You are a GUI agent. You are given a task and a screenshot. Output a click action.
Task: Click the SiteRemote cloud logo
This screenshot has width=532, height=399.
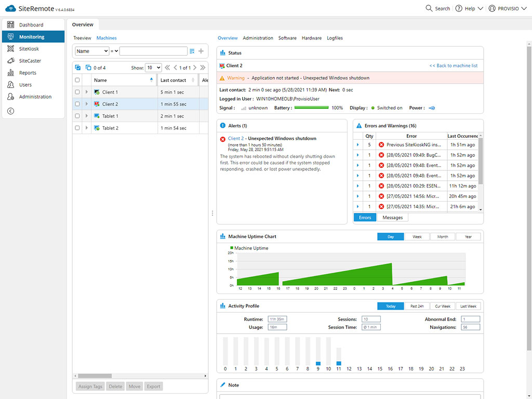click(x=10, y=8)
